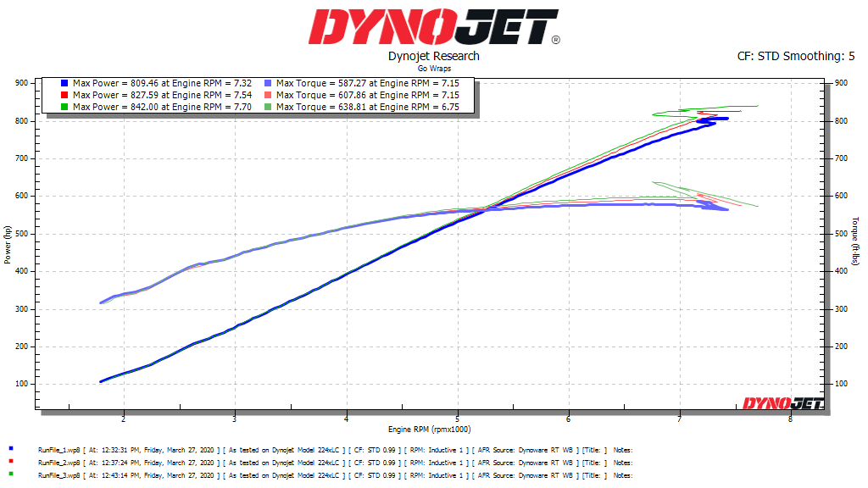The height and width of the screenshot is (488, 868).
Task: Select "Max Torque = 587.27 at Engine RPM = 7.15"
Action: (368, 83)
